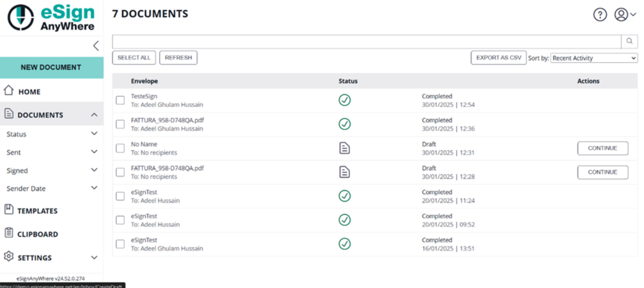Viewport: 644px width, 288px height.
Task: Expand the Settings menu chevron
Action: pos(94,258)
